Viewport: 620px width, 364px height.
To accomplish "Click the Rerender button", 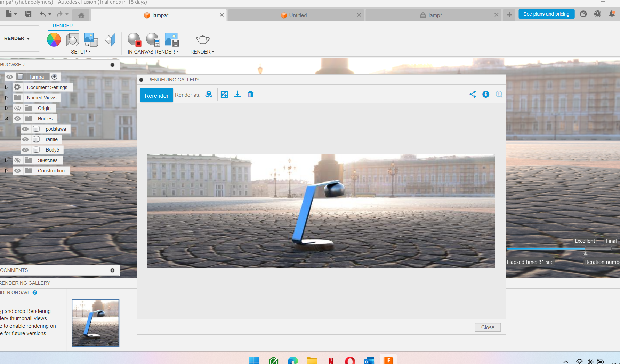I will coord(156,95).
